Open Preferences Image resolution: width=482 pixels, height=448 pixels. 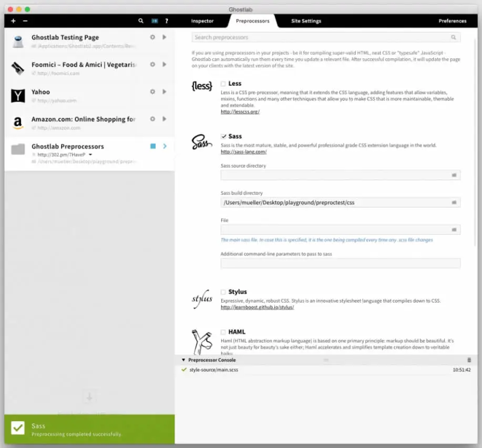pyautogui.click(x=453, y=21)
